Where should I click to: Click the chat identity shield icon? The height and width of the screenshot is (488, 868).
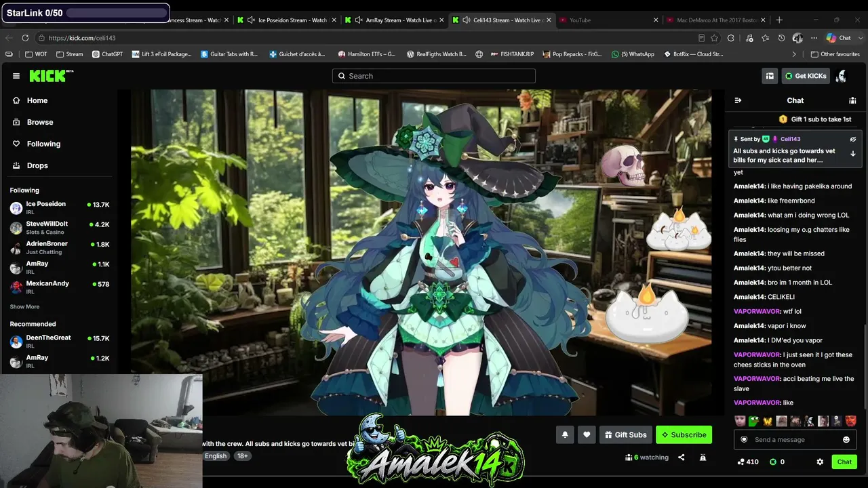point(744,440)
